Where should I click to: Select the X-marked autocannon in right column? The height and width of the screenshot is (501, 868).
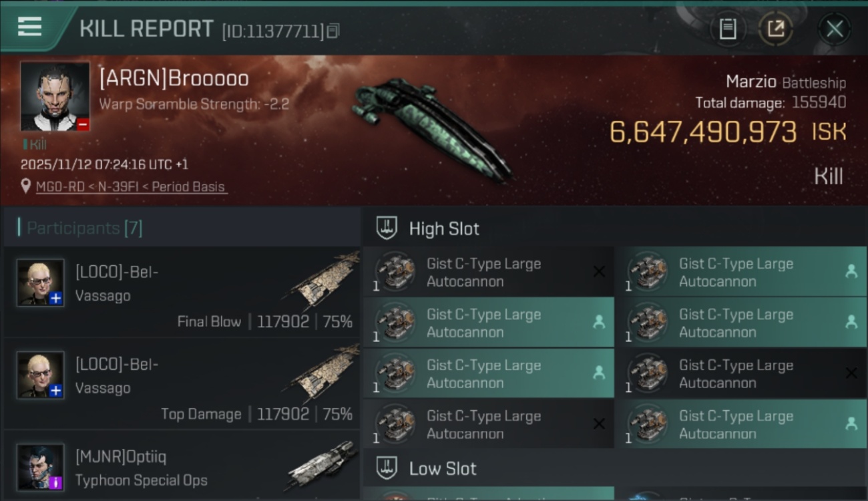coord(740,374)
